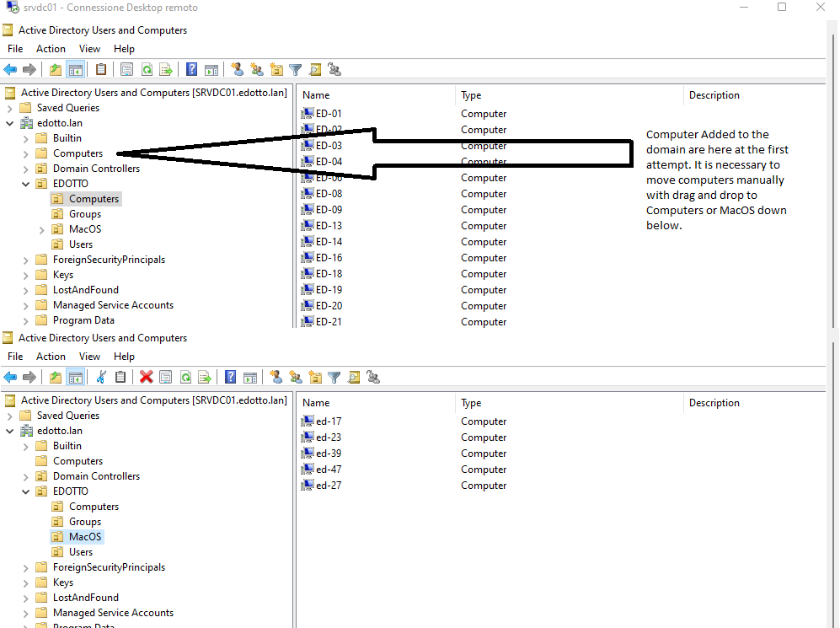Select computer ED-01 in the list

pyautogui.click(x=328, y=114)
